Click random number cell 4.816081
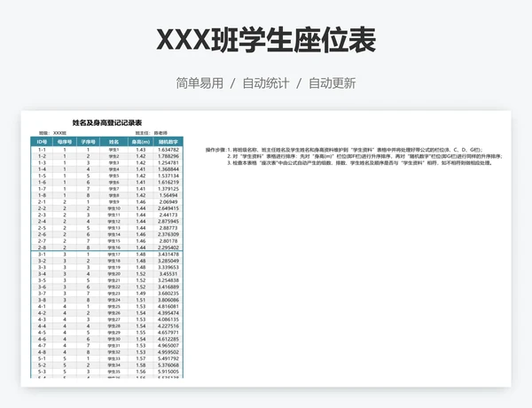 (168, 306)
